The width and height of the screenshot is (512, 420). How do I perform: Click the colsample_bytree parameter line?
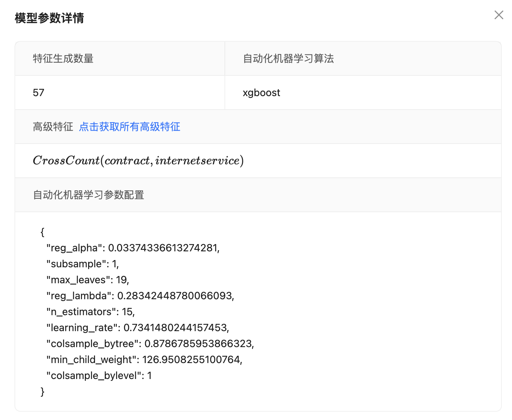150,344
